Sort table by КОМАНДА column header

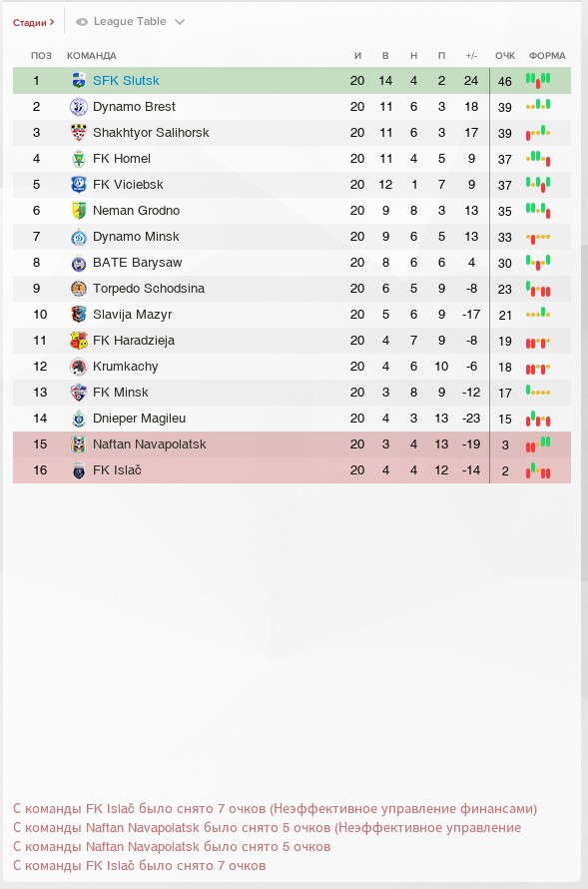pos(92,56)
